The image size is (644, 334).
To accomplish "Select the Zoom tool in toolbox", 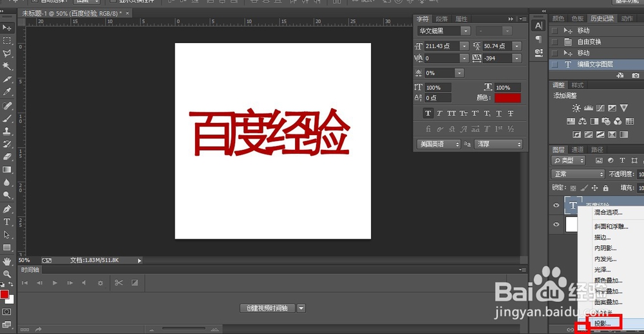I will [7, 274].
